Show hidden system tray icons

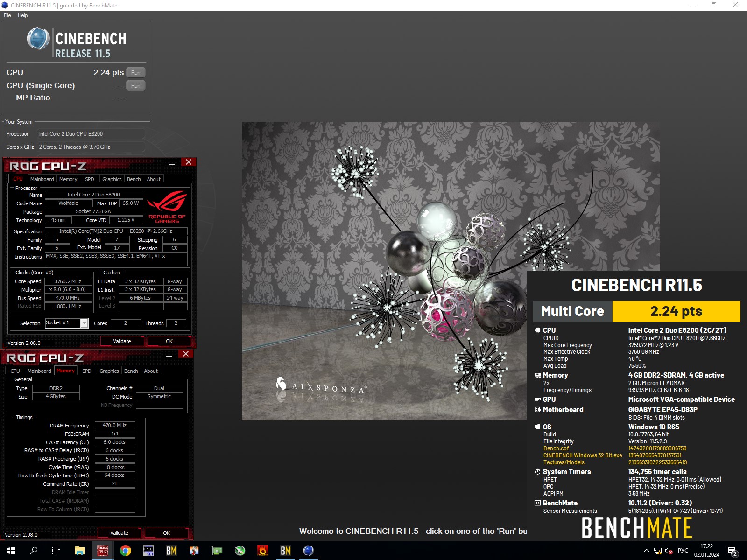(647, 551)
